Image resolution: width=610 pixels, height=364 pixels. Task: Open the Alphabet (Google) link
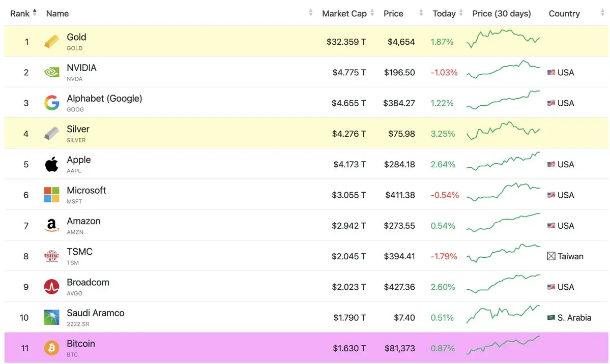[104, 99]
